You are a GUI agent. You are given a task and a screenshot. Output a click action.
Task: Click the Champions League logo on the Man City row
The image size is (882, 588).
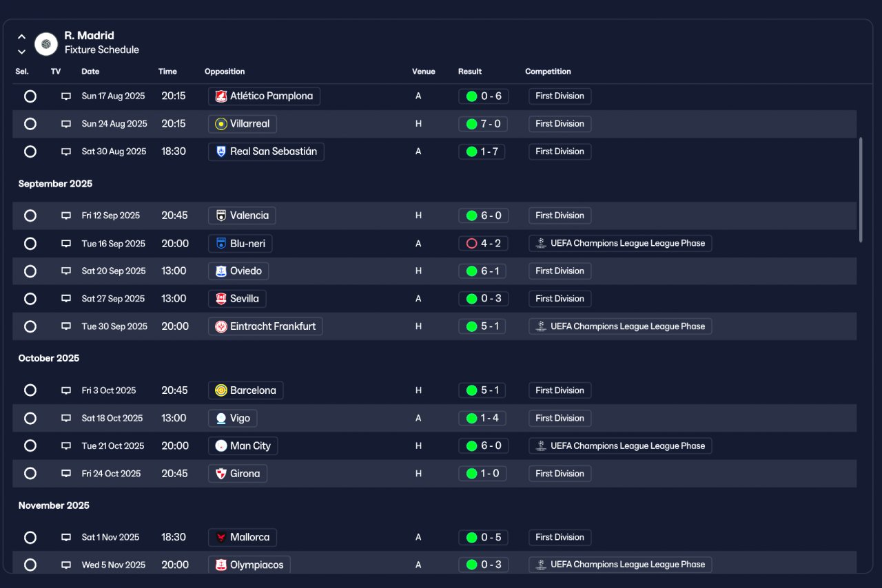point(541,445)
